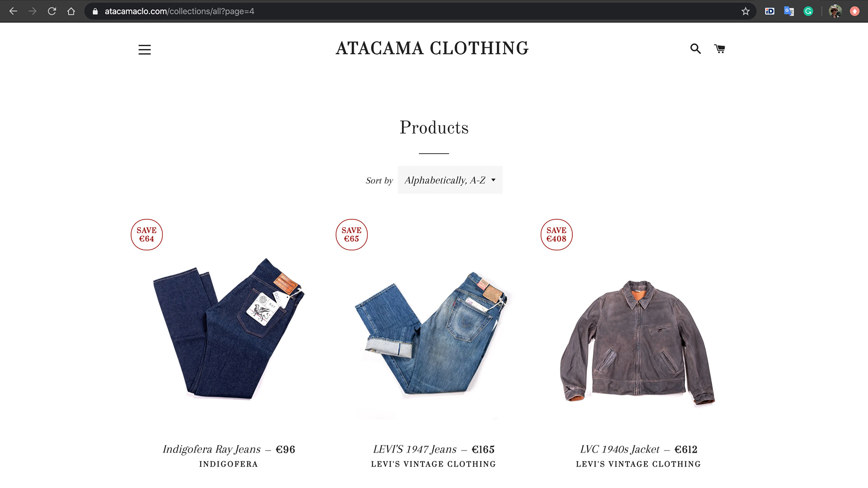Open the Google Translate extension icon

789,11
